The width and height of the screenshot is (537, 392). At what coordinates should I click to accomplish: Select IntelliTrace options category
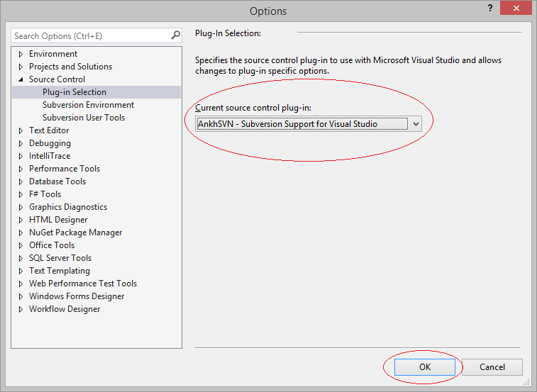(x=50, y=156)
